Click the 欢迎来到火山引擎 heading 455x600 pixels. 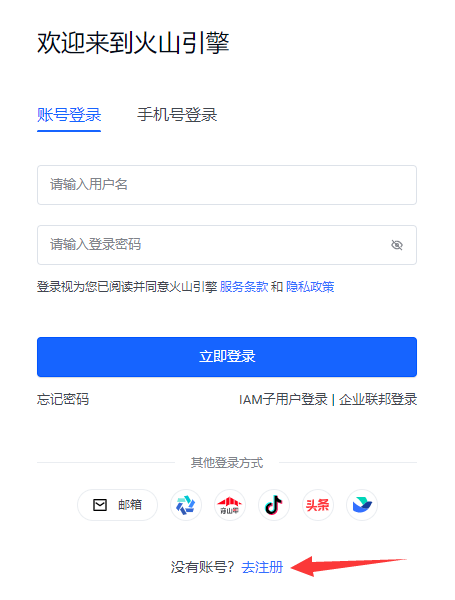click(133, 42)
